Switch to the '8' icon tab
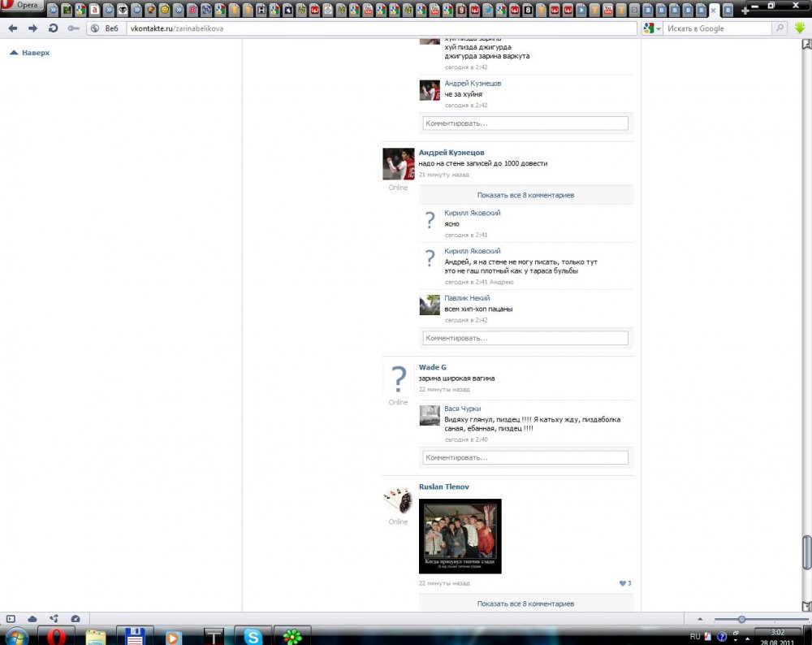Screen dimensions: 812x645 528,9
